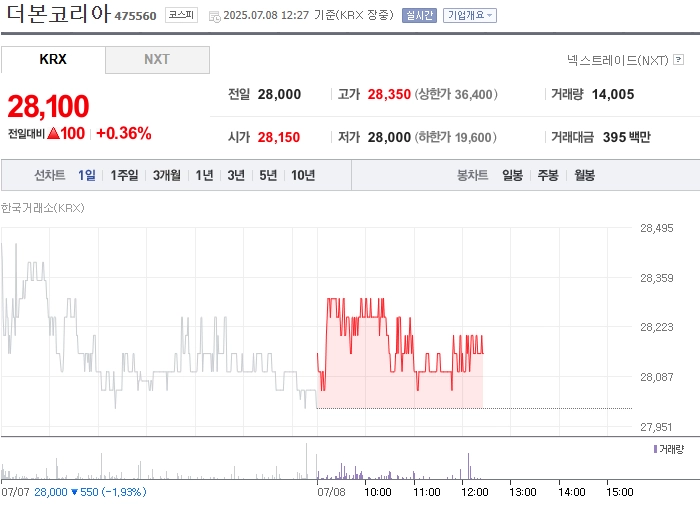Show the 주봉 candlestick chart
700x515 pixels.
tap(548, 175)
